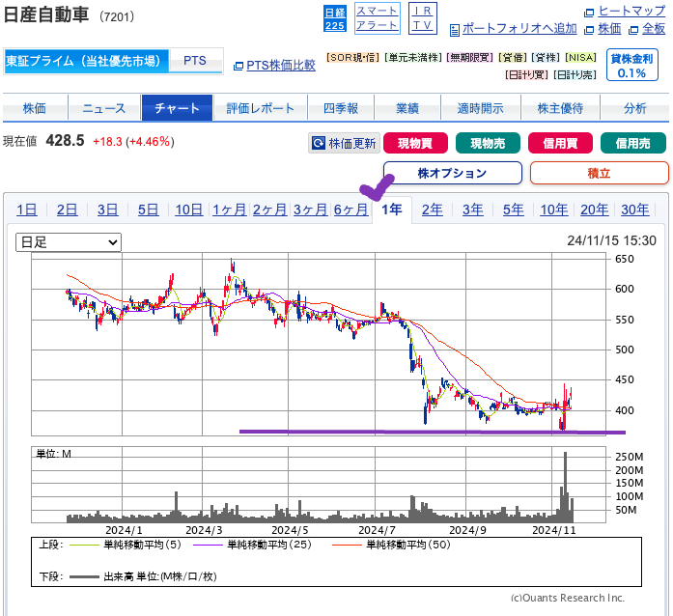
Task: Click the 積立 button
Action: tap(600, 173)
